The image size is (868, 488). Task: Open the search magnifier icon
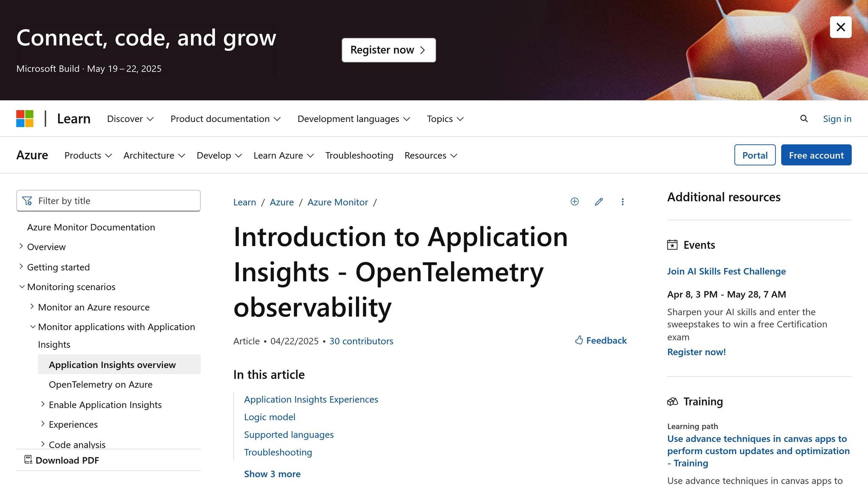[804, 119]
